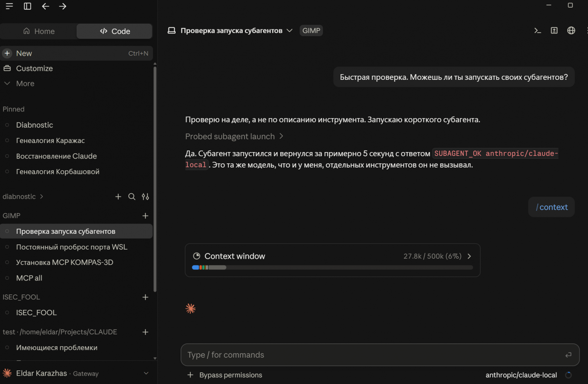
Task: Expand the More section
Action: [77, 84]
